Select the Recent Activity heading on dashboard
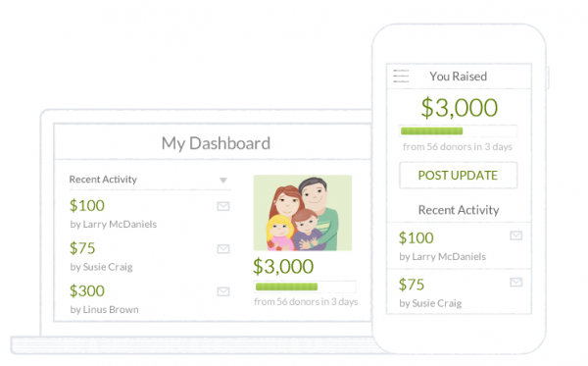 [x=103, y=180]
